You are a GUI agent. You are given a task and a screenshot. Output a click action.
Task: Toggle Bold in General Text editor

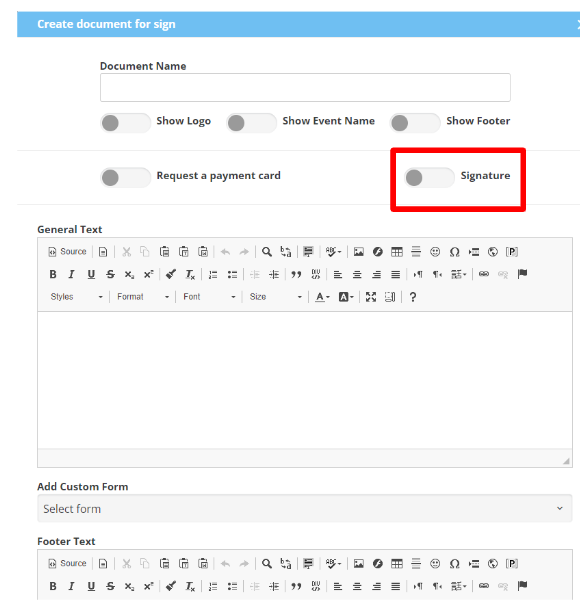53,275
